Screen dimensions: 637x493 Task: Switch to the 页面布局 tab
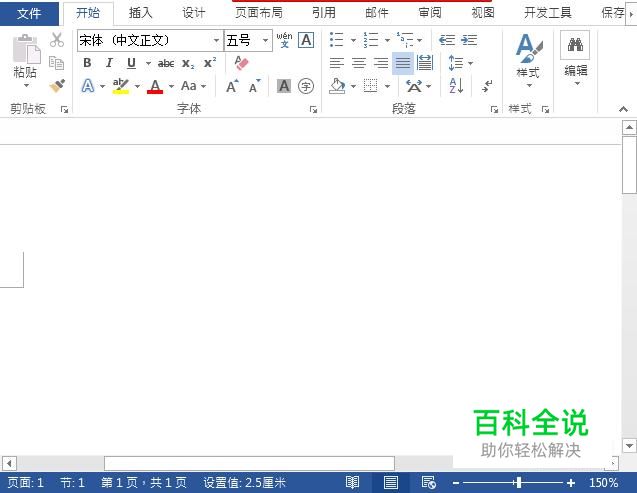(x=259, y=13)
